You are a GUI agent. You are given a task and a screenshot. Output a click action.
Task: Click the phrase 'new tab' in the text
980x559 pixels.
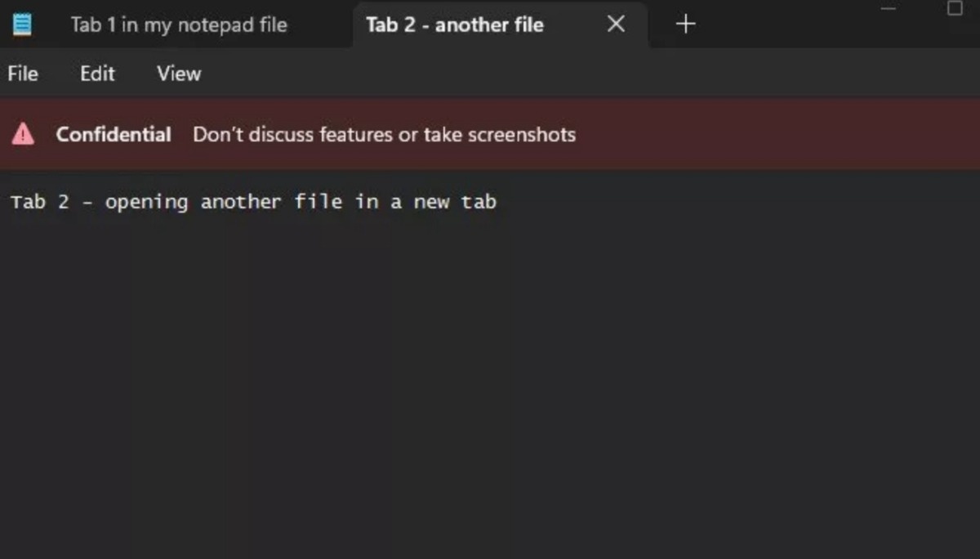click(x=463, y=201)
